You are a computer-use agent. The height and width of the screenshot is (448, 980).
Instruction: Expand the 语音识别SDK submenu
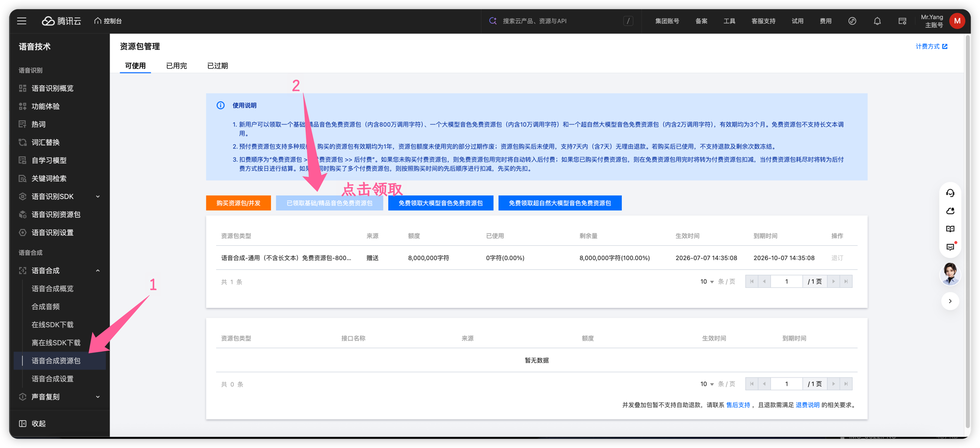coord(98,196)
